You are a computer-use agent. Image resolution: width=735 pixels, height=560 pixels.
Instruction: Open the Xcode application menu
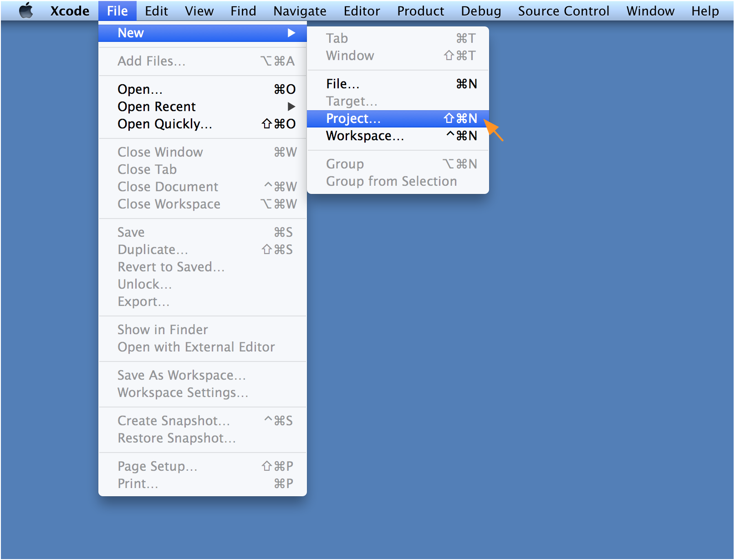[70, 11]
